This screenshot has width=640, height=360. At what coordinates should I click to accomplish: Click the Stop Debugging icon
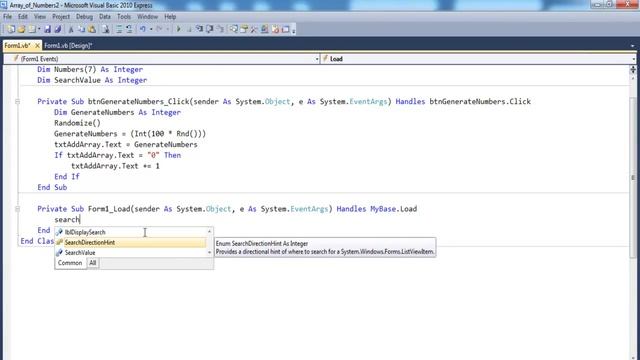[189, 29]
